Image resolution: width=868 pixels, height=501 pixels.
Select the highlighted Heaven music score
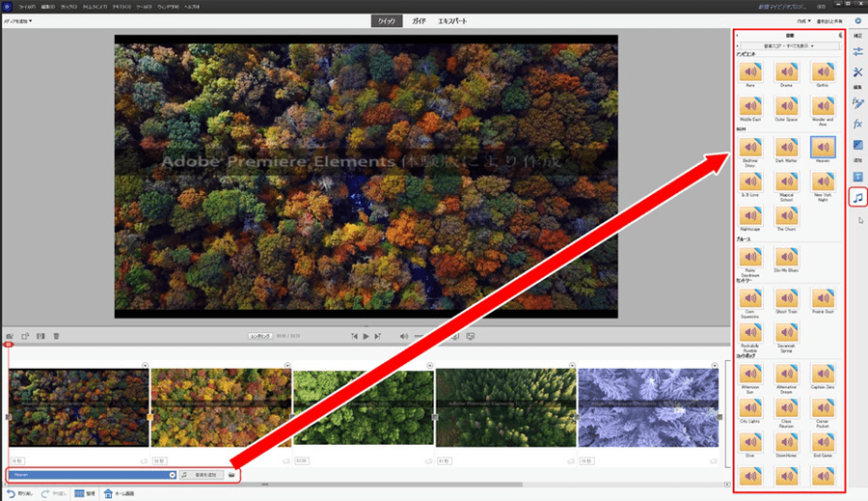click(x=823, y=150)
